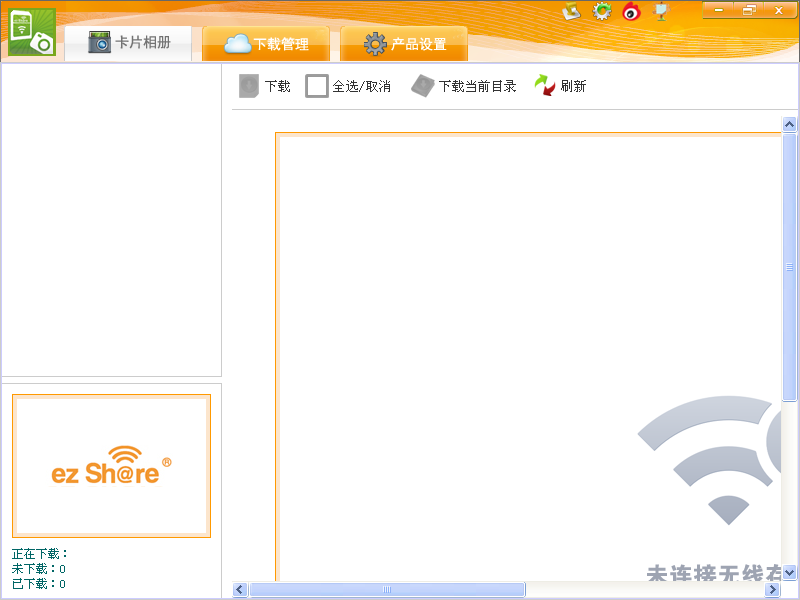The image size is (800, 600).
Task: Click the yellow stamp icon in title bar
Action: (571, 11)
